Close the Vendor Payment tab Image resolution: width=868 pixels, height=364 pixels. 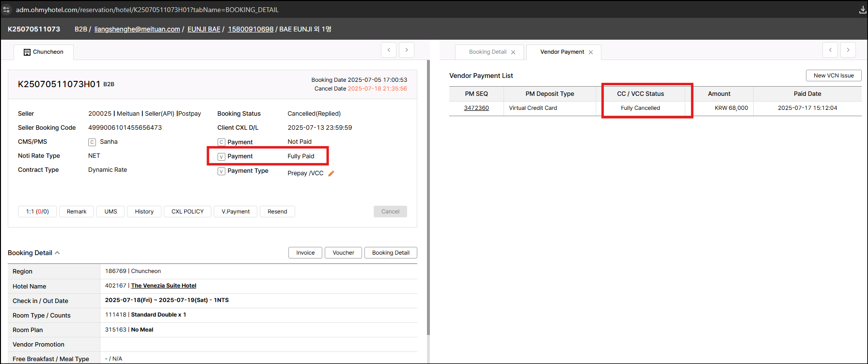(x=591, y=52)
